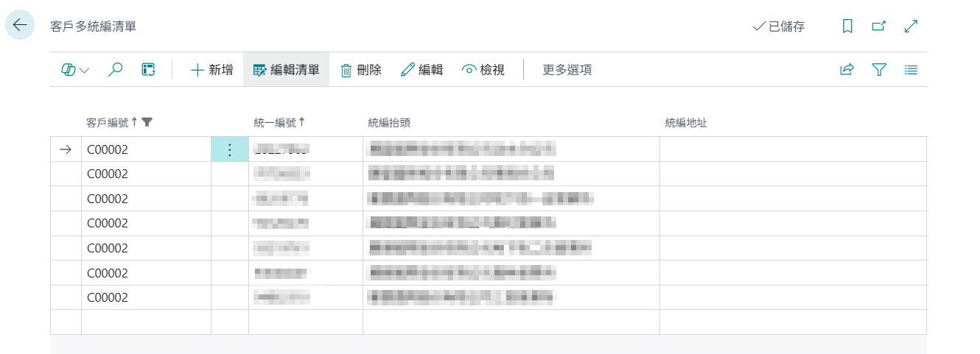Expand page with the diagonal arrows icon
The image size is (980, 354).
click(x=911, y=26)
